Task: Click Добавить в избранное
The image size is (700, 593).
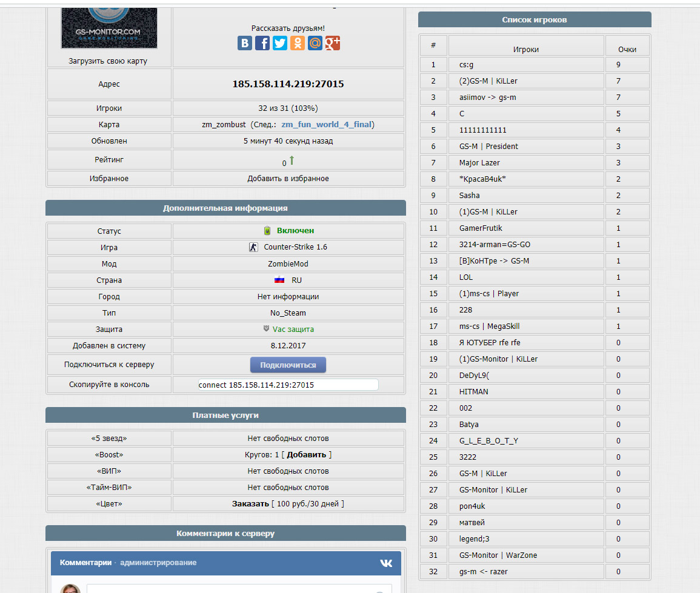Action: click(x=288, y=179)
